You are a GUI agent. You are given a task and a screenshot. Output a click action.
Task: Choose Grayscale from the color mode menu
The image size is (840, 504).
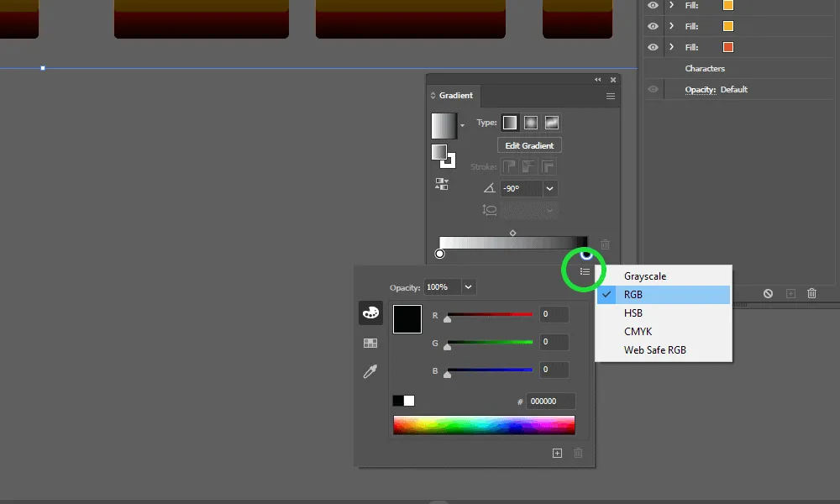pyautogui.click(x=664, y=276)
